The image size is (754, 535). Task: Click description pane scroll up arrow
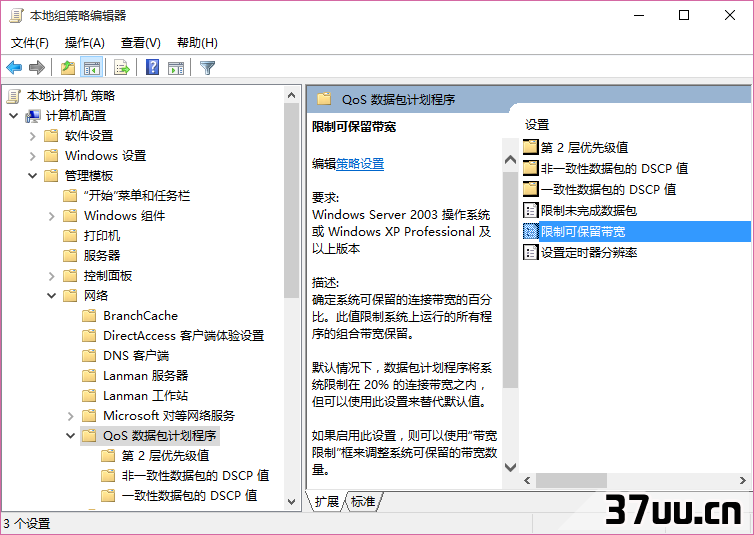tap(510, 160)
